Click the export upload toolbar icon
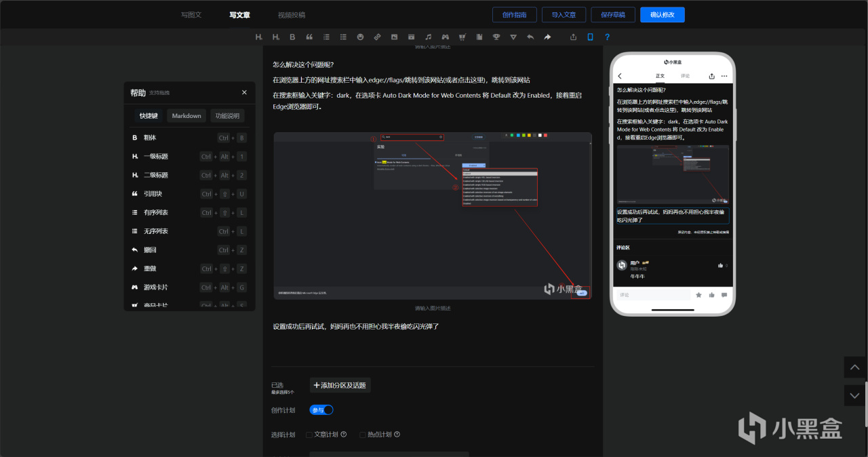Image resolution: width=868 pixels, height=457 pixels. (x=573, y=37)
